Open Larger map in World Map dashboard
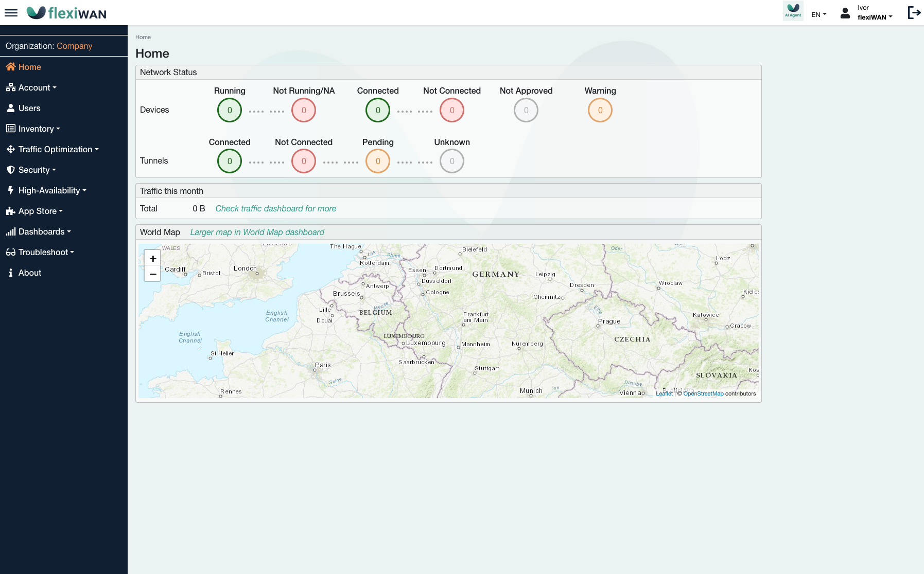924x574 pixels. coord(257,232)
